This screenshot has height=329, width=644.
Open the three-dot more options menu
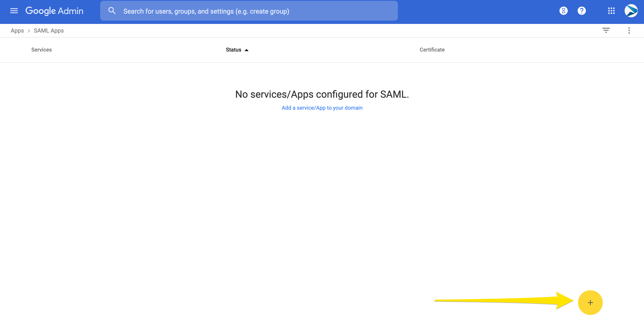[x=629, y=31]
